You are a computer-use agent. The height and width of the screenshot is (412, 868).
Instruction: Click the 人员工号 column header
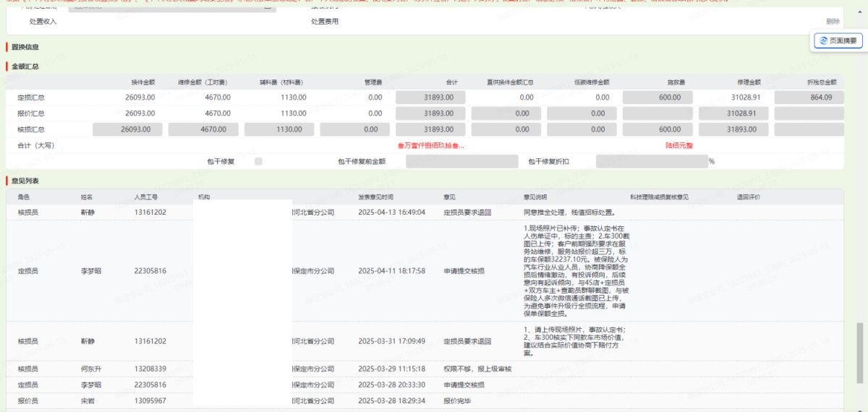pyautogui.click(x=146, y=197)
